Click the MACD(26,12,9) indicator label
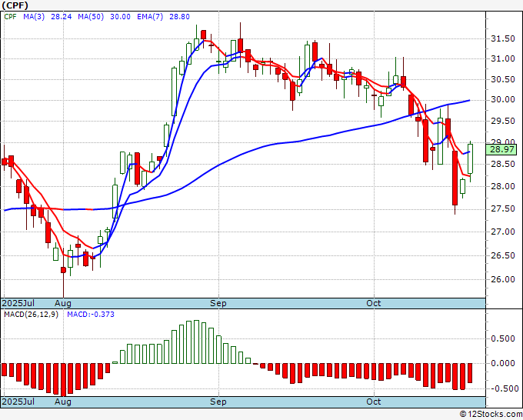This screenshot has height=420, width=523. point(31,315)
